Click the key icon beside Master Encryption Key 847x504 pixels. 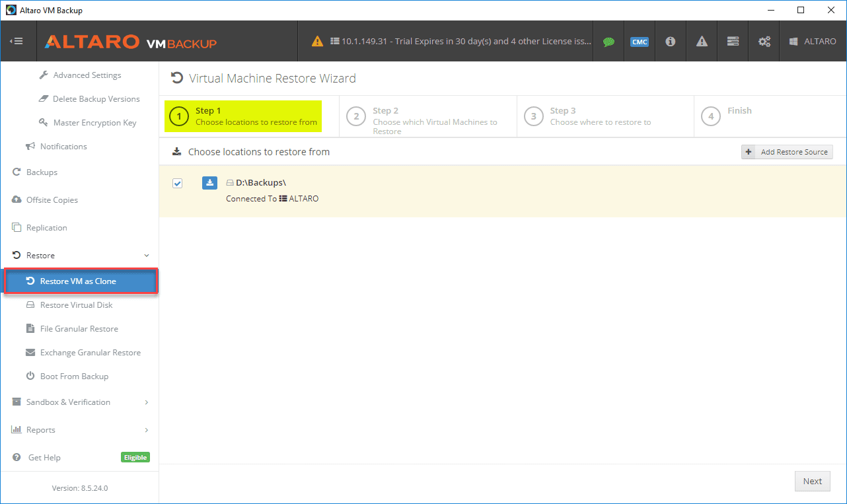(44, 123)
